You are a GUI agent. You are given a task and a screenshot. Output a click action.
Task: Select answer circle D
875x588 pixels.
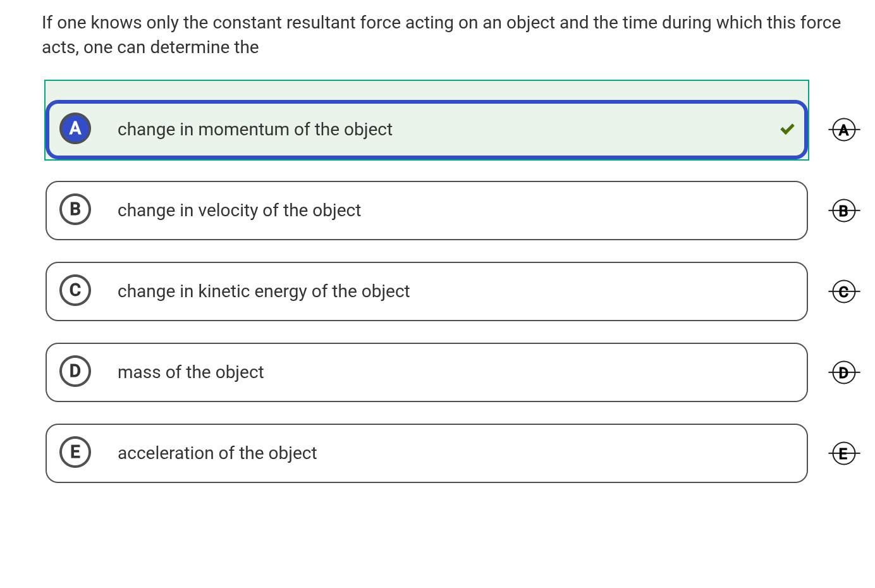[75, 371]
